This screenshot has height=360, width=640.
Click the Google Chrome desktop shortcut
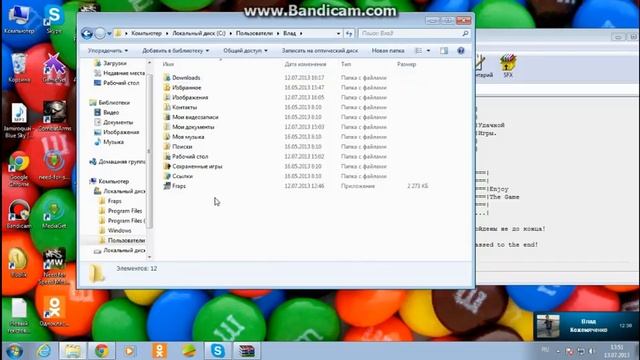[19, 169]
